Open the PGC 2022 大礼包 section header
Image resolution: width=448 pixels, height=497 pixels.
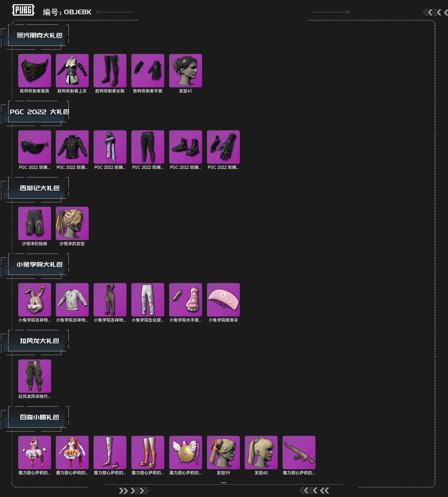click(x=39, y=112)
